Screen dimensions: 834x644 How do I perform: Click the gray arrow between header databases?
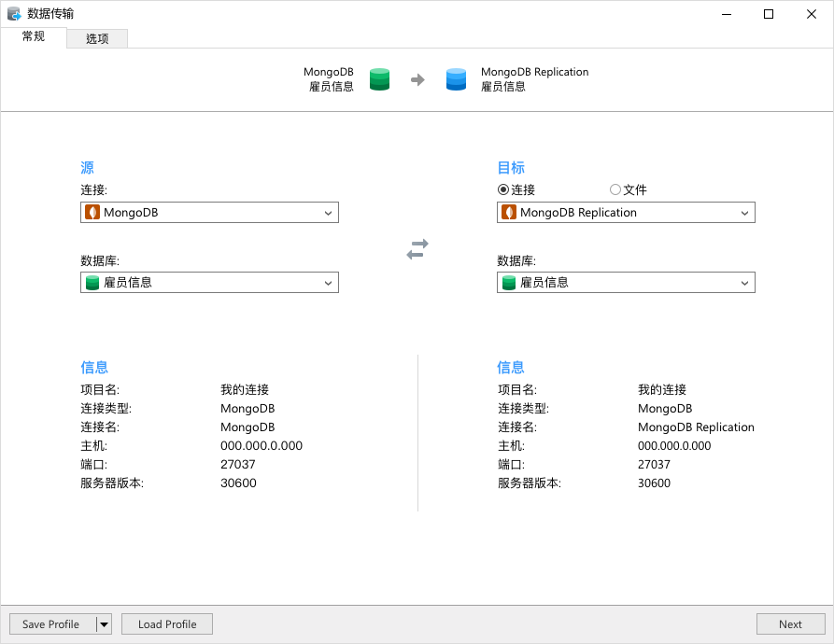point(417,80)
